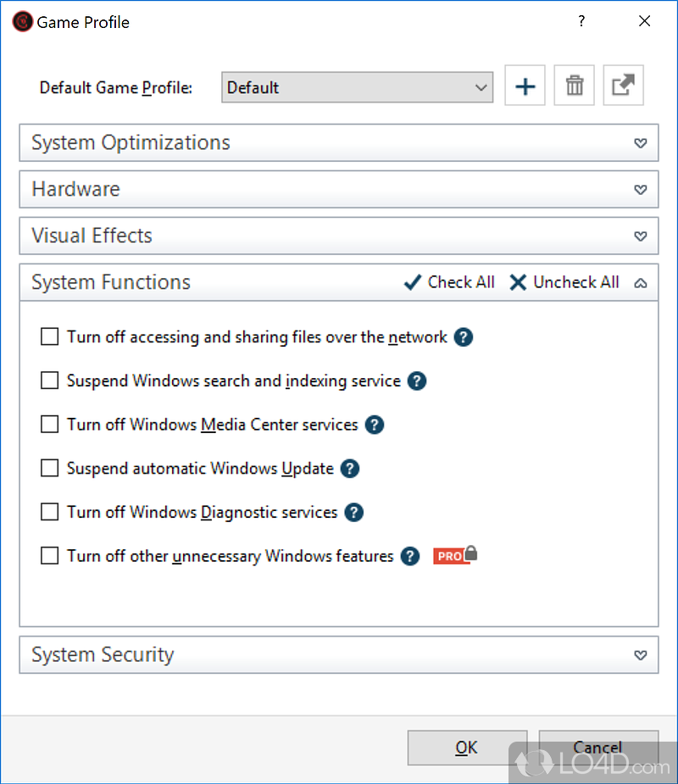Toggle Suspend Windows search and indexing service
Screen dimensions: 678x784
point(50,381)
